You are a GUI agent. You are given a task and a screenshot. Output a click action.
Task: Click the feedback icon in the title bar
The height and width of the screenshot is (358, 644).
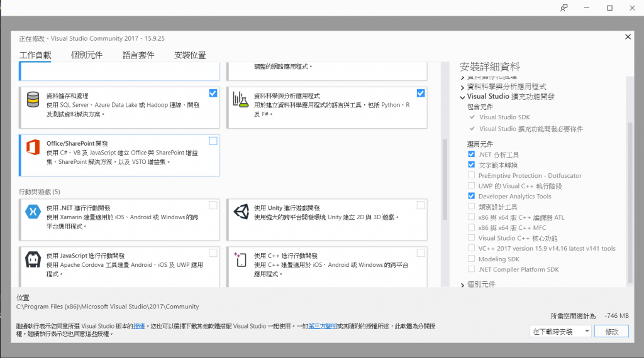tap(564, 8)
